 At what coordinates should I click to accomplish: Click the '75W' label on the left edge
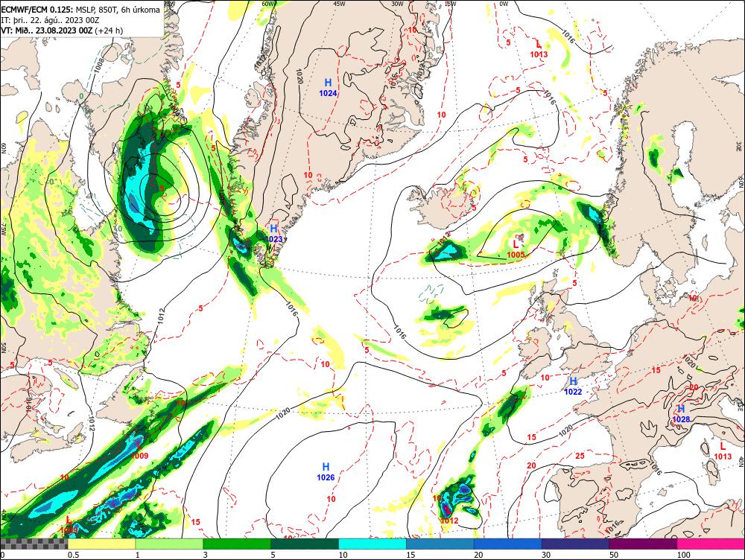point(3,229)
